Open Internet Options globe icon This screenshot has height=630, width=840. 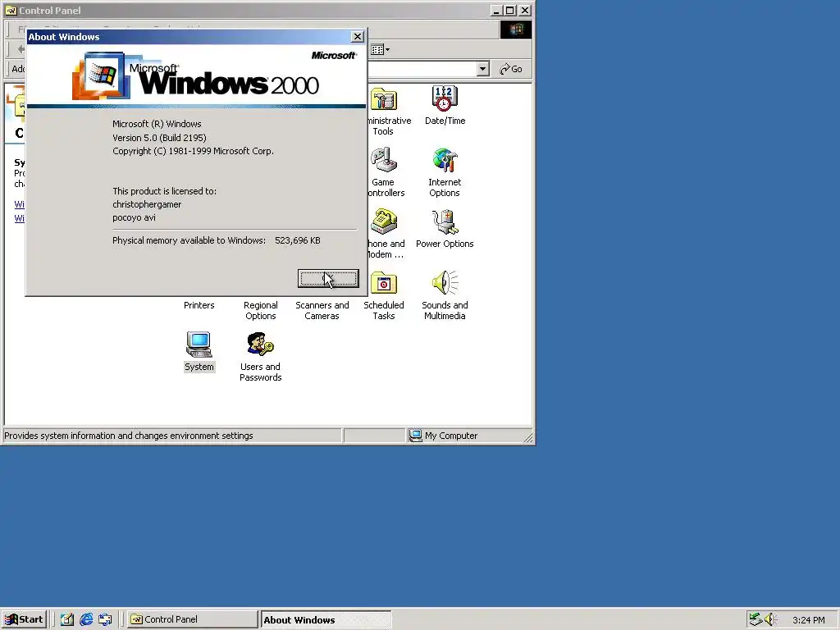pos(445,160)
